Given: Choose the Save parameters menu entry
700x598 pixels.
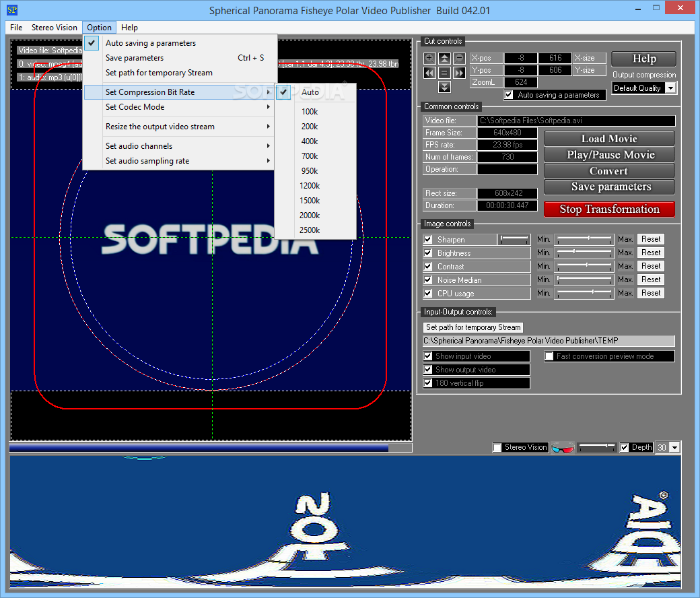Looking at the screenshot, I should tap(178, 58).
